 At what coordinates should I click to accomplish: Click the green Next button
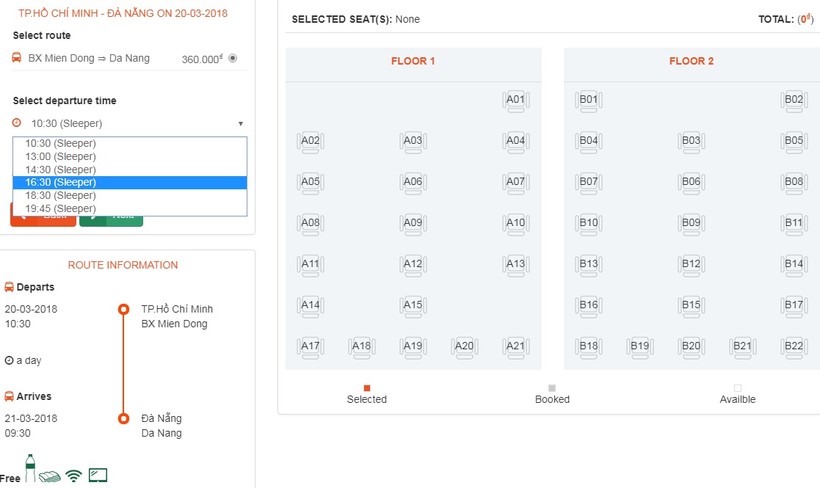click(111, 219)
